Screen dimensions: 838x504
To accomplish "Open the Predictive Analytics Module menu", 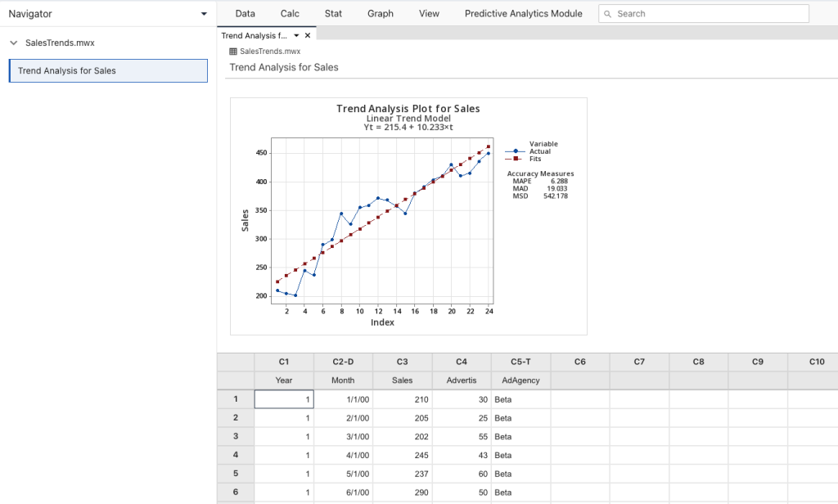I will click(x=523, y=13).
